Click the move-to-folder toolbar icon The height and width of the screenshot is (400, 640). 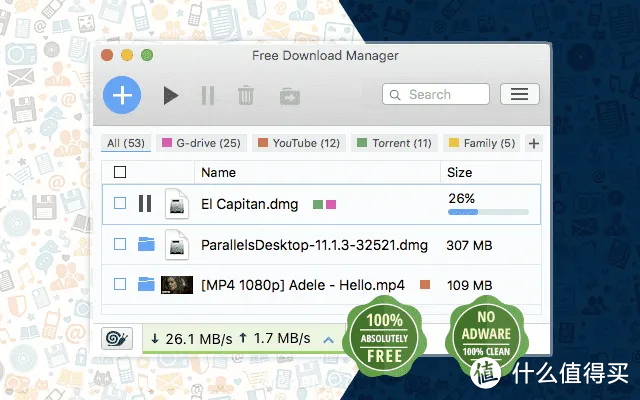click(x=290, y=96)
